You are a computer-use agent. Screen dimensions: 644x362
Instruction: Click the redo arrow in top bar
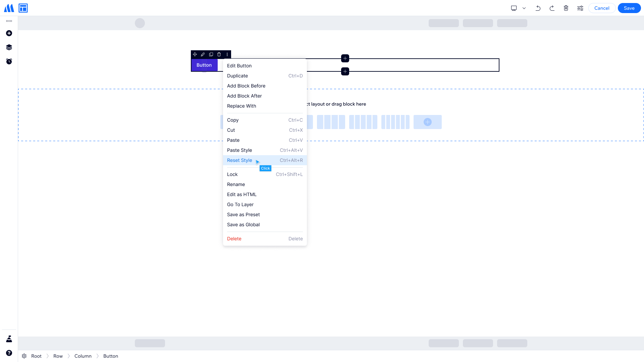tap(552, 8)
